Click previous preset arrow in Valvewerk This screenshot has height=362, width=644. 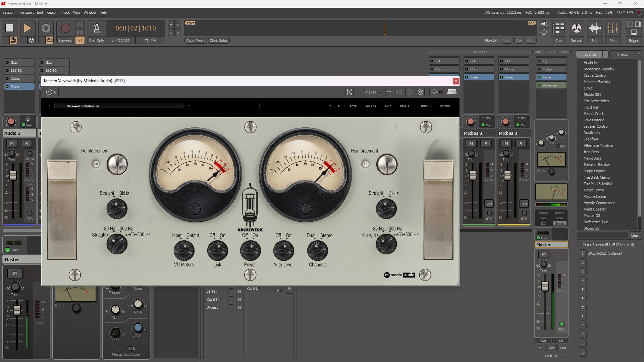(50, 106)
